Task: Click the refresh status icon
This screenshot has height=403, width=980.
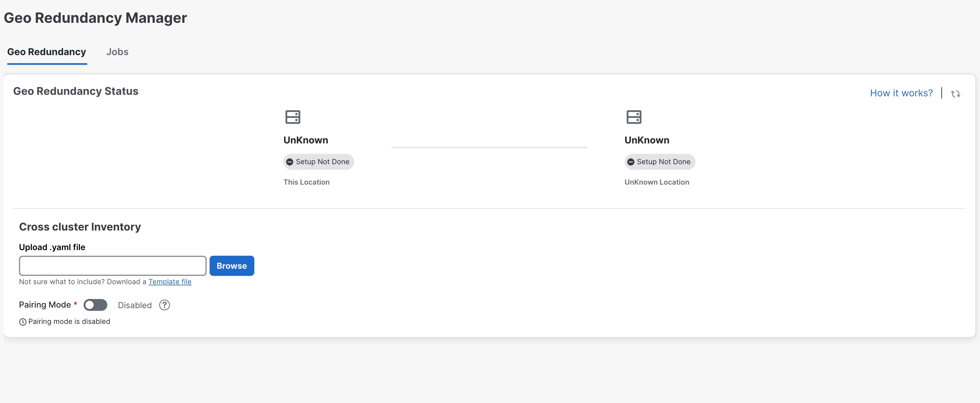Action: click(955, 94)
